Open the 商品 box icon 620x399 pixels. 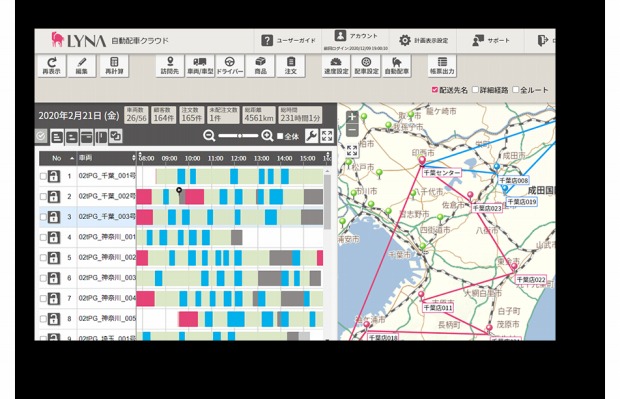(x=260, y=66)
